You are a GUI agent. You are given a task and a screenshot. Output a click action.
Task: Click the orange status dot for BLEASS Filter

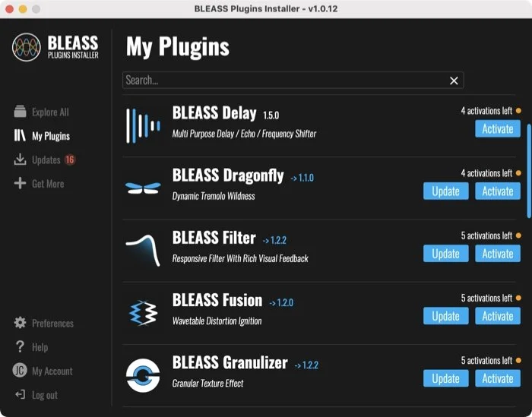[518, 235]
